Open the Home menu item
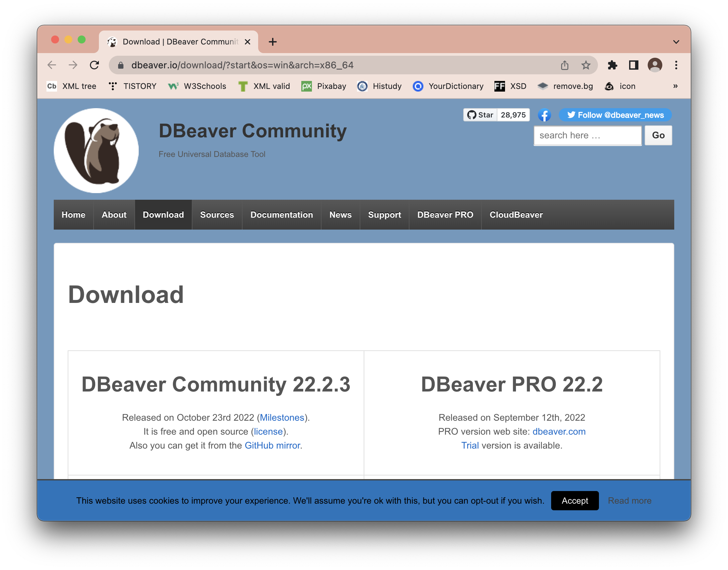The width and height of the screenshot is (728, 570). tap(73, 215)
